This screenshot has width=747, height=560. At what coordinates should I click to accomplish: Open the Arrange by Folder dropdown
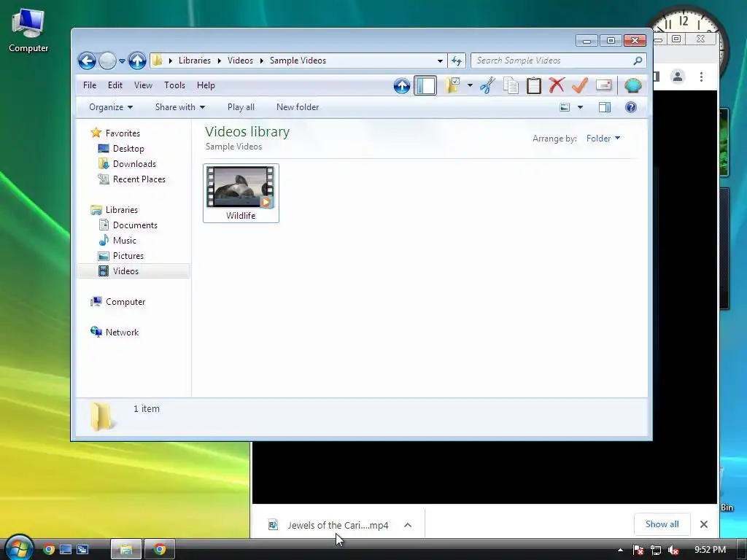tap(603, 138)
